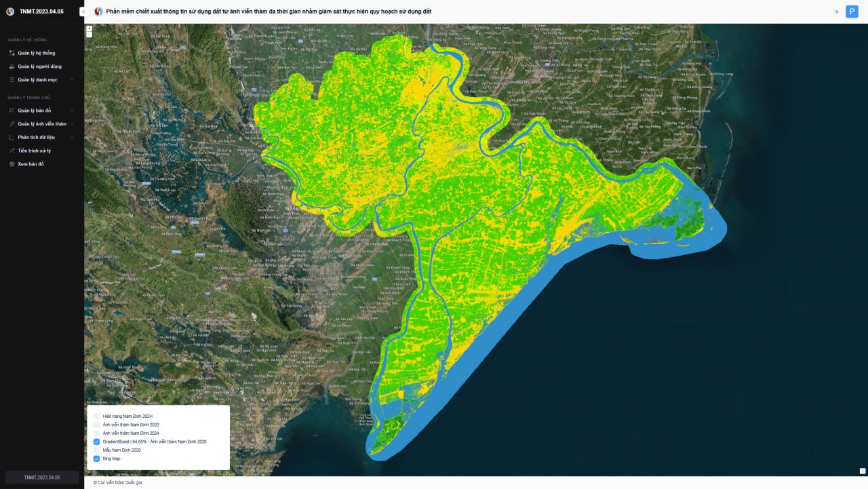The width and height of the screenshot is (868, 489).
Task: Open Quản lý hệ thống menu item
Action: (36, 53)
